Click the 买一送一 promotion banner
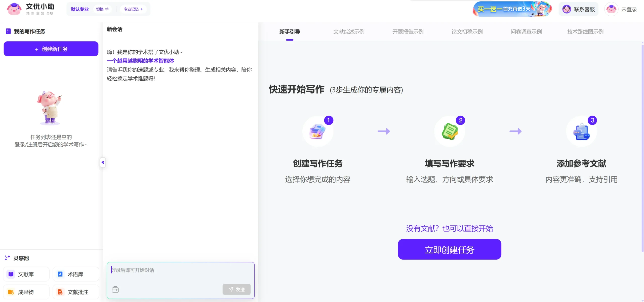Screen dimensions: 644x302 point(512,9)
